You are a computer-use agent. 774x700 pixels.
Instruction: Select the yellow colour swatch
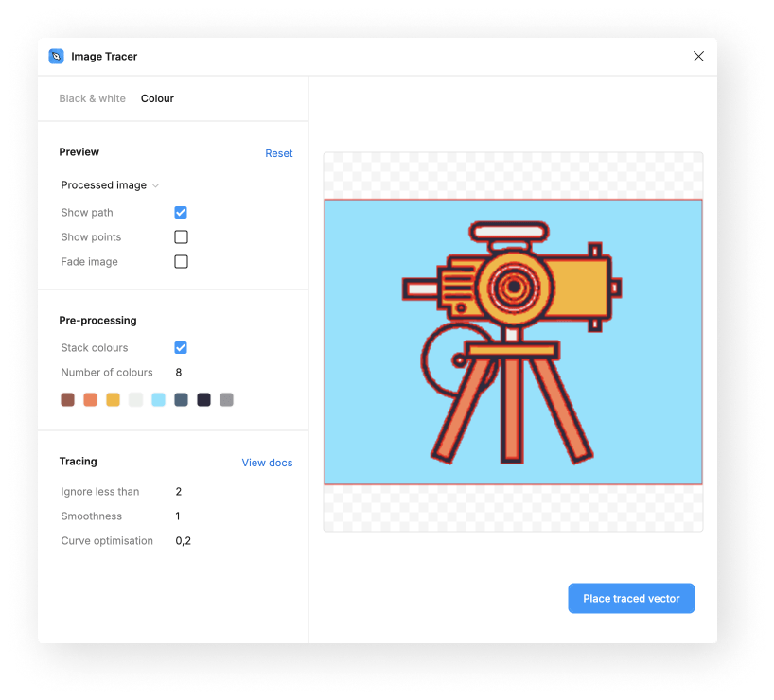(113, 399)
